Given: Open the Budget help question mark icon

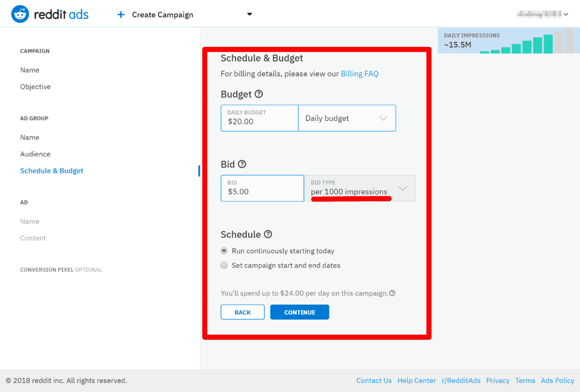Looking at the screenshot, I should click(259, 94).
